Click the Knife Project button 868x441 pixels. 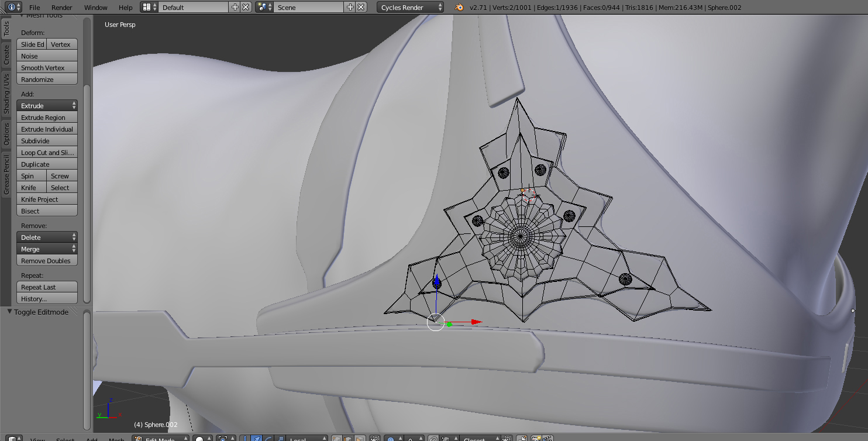pos(47,199)
